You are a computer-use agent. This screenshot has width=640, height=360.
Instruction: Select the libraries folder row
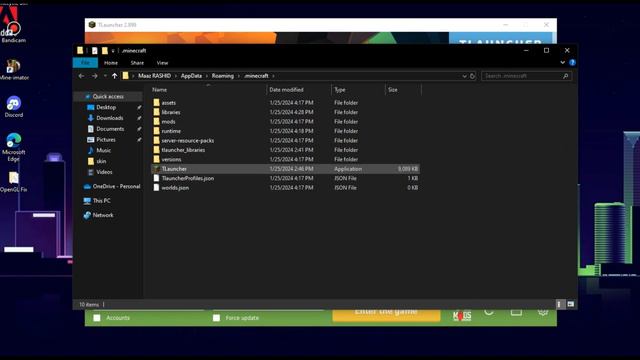(x=285, y=112)
